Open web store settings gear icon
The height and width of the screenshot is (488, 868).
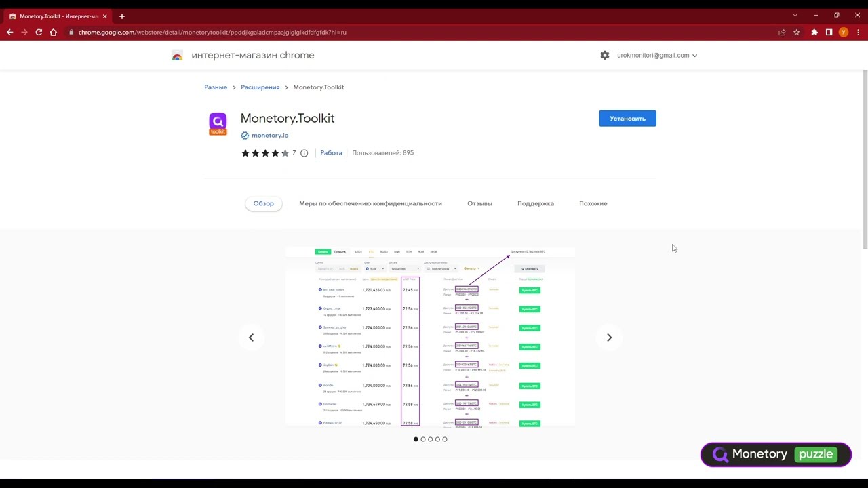click(605, 56)
